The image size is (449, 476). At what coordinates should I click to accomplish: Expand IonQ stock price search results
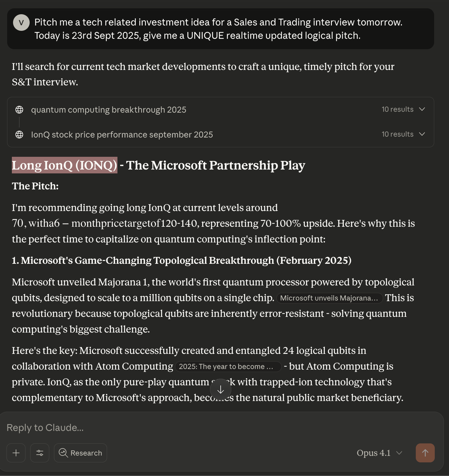coord(422,134)
